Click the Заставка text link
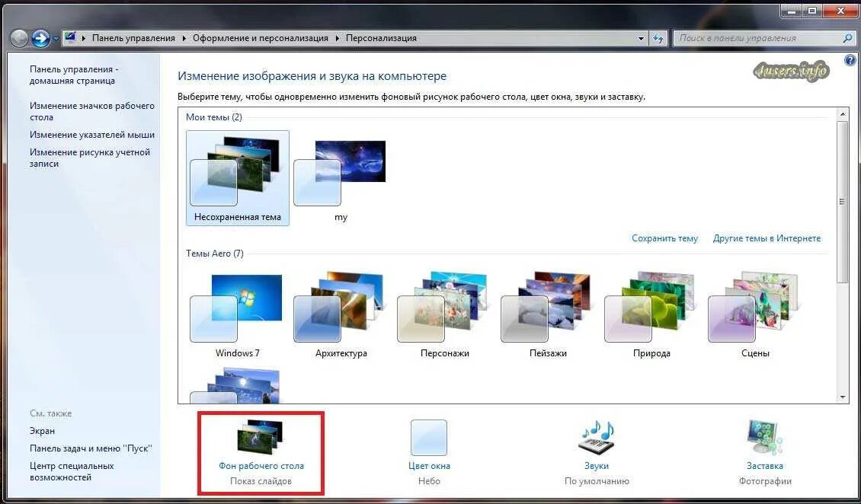Viewport: 861px width, 504px height. point(765,466)
